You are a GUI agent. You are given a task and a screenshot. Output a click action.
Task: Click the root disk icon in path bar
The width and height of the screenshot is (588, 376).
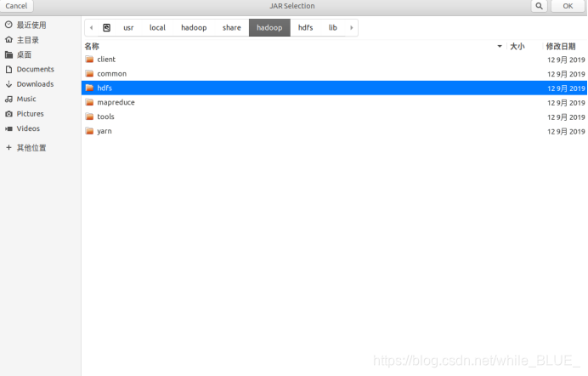[x=106, y=28]
